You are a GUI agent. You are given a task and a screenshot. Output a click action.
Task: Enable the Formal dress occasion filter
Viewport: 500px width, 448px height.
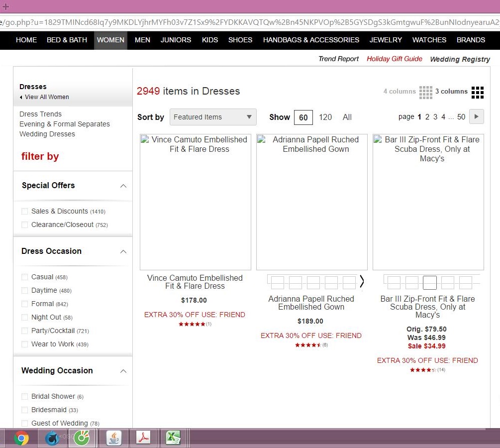(25, 304)
